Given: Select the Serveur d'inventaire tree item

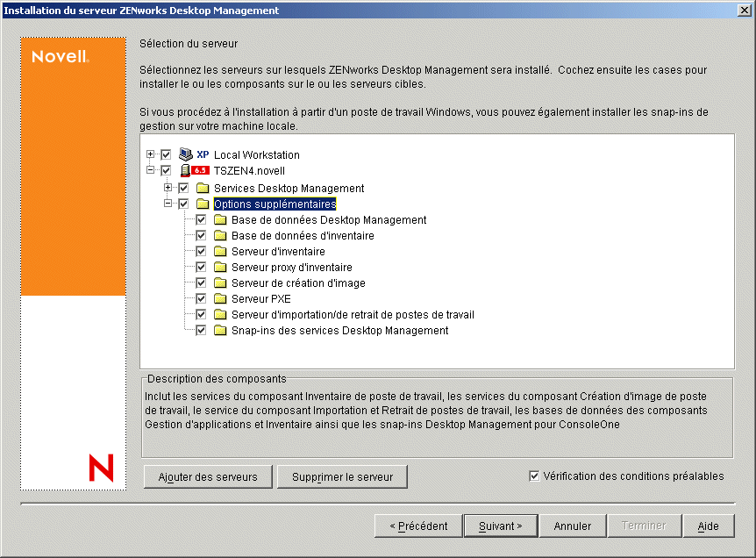Looking at the screenshot, I should (x=274, y=251).
